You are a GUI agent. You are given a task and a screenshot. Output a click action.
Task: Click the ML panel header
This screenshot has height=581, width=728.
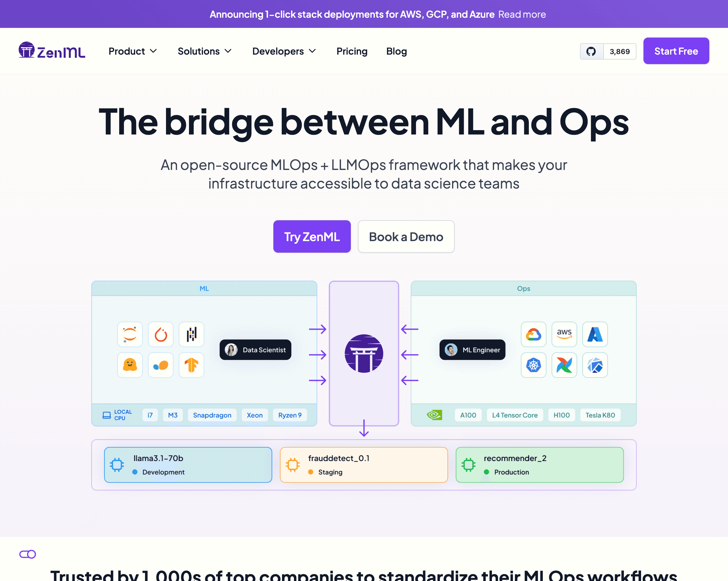[204, 288]
